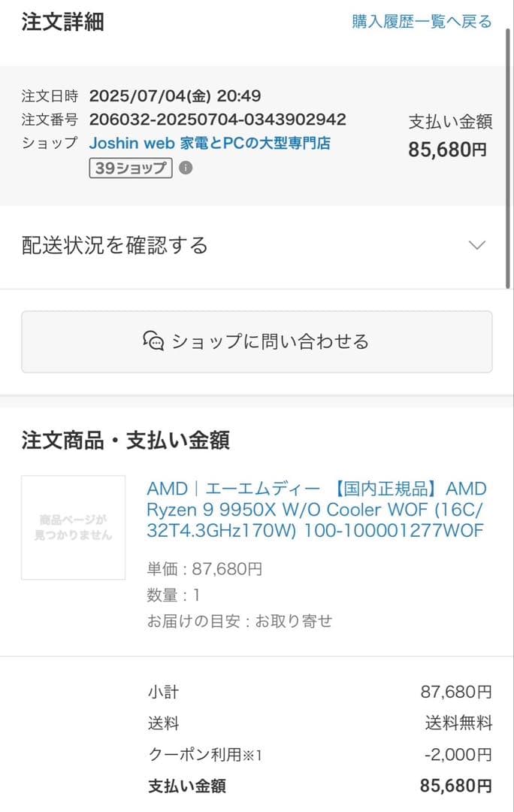Click the クーポン利用※1 label
Image resolution: width=514 pixels, height=812 pixels.
204,754
